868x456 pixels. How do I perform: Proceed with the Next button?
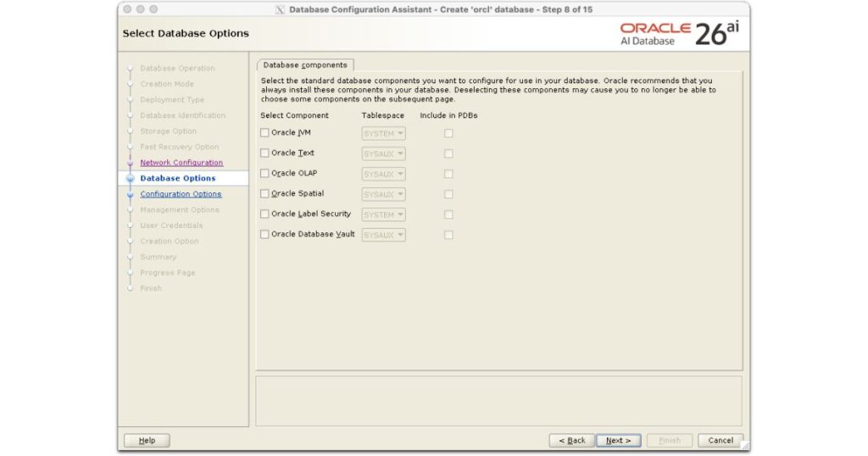tap(618, 441)
